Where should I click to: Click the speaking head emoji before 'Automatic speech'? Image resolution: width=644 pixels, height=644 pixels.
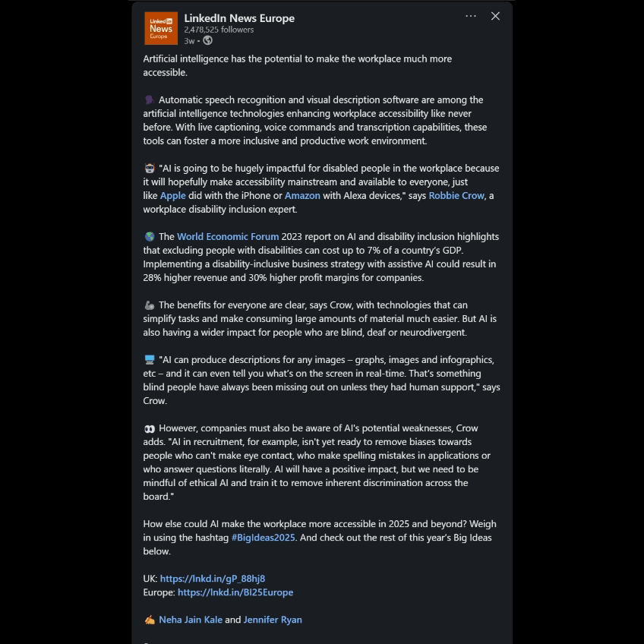click(150, 99)
